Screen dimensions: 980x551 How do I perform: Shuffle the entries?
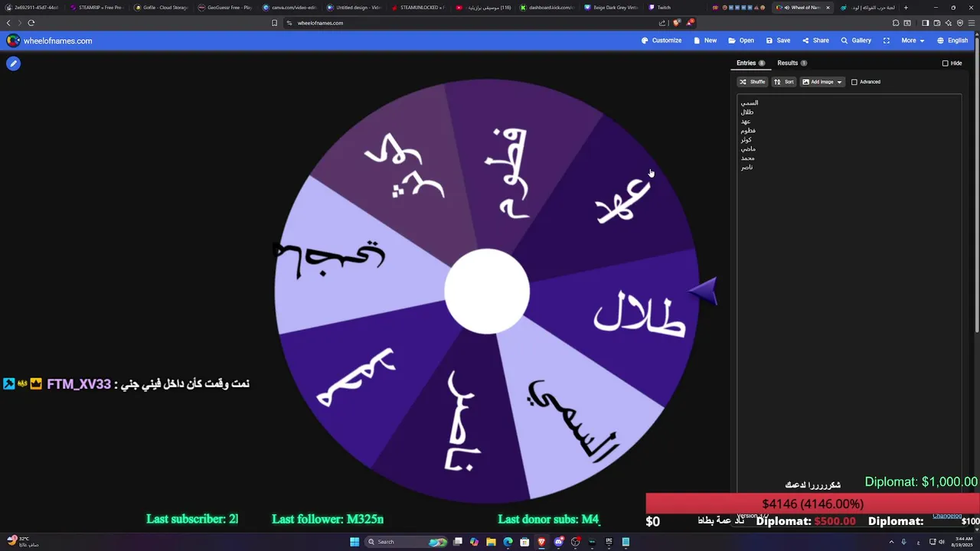[x=752, y=82]
